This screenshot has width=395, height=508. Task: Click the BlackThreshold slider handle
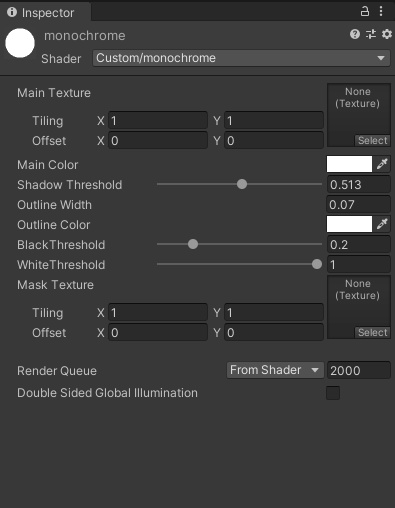[x=193, y=244]
